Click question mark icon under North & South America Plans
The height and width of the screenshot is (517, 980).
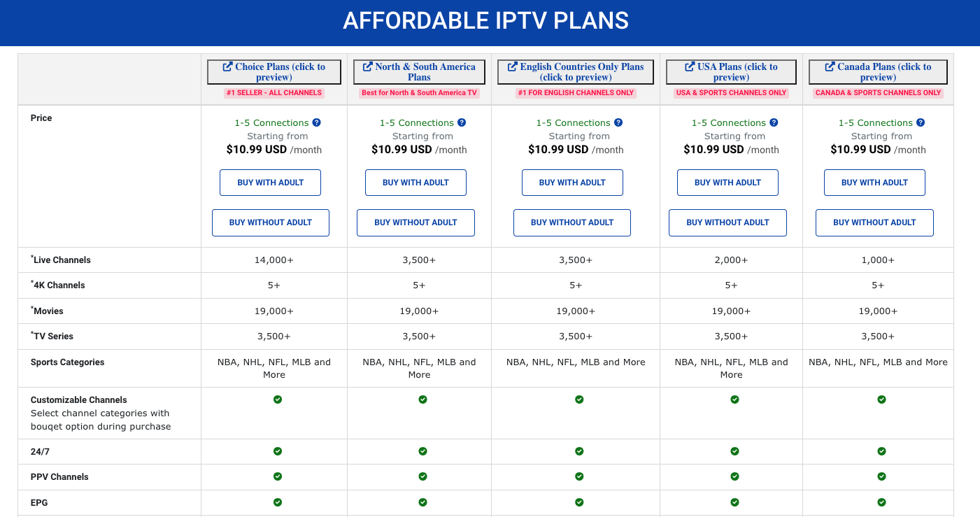click(462, 122)
